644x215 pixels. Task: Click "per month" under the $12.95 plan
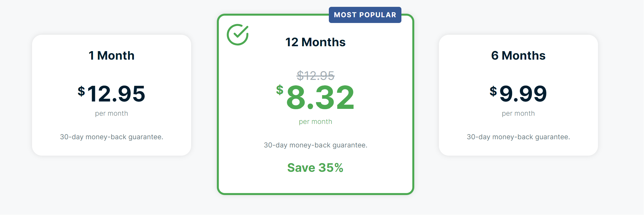111,114
